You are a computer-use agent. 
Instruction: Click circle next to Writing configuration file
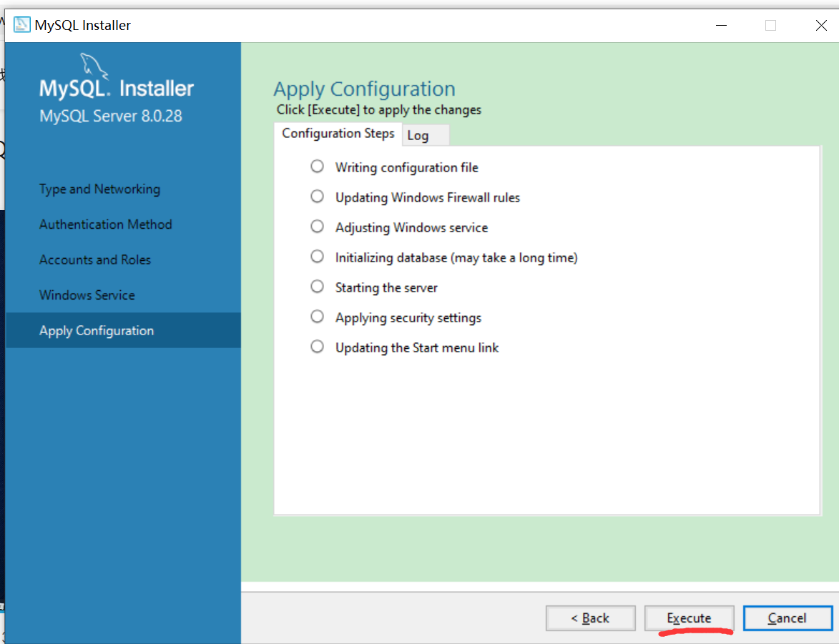[x=318, y=167]
